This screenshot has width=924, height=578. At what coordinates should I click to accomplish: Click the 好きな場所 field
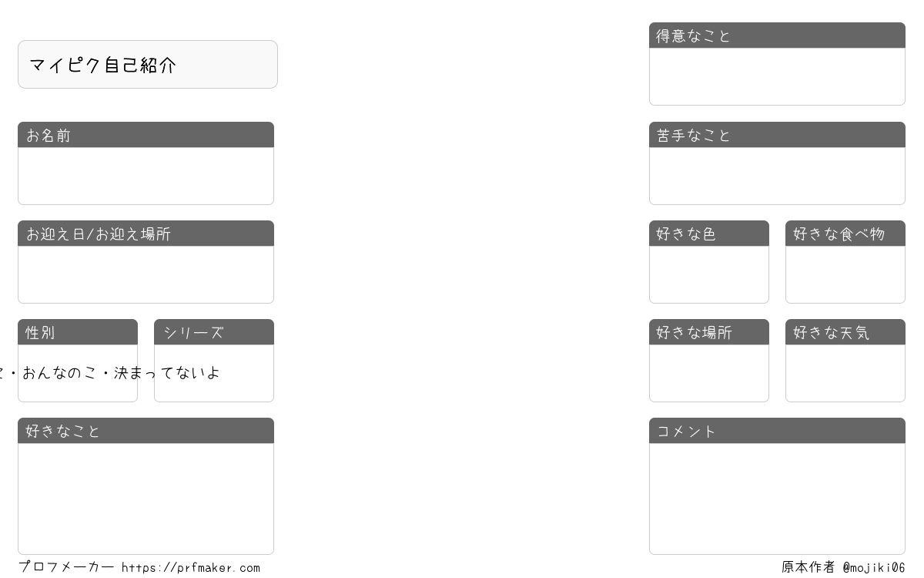click(x=709, y=373)
